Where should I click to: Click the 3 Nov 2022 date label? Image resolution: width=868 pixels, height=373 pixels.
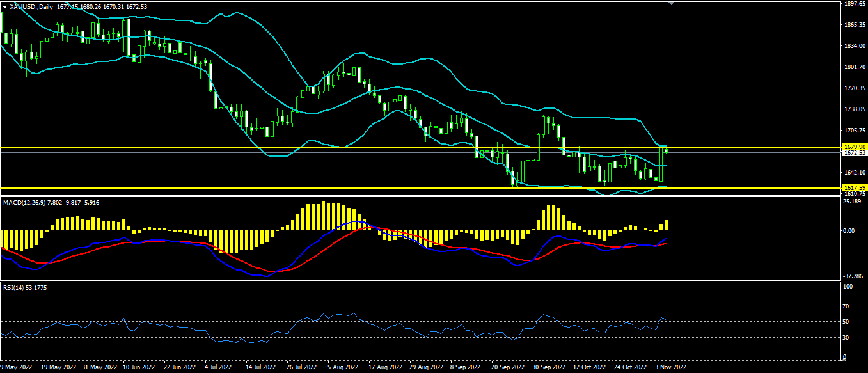click(669, 368)
